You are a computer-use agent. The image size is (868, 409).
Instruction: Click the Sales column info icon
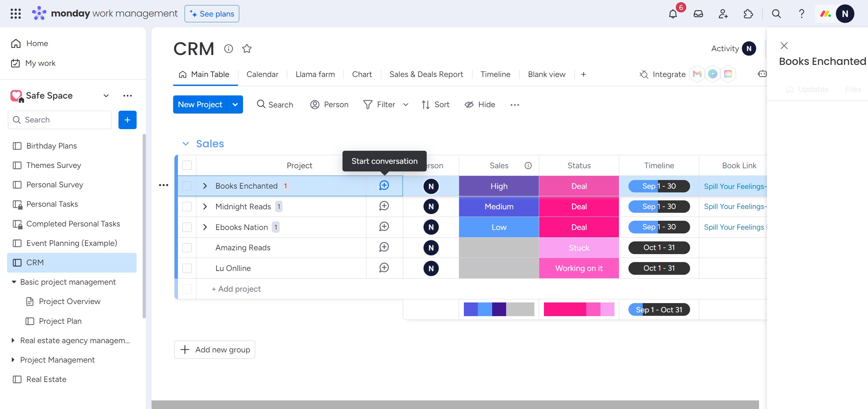pos(528,166)
